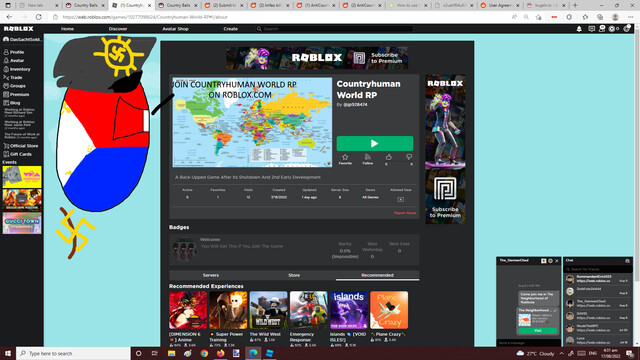Favorite the game with star icon
The image size is (640, 360).
click(345, 157)
